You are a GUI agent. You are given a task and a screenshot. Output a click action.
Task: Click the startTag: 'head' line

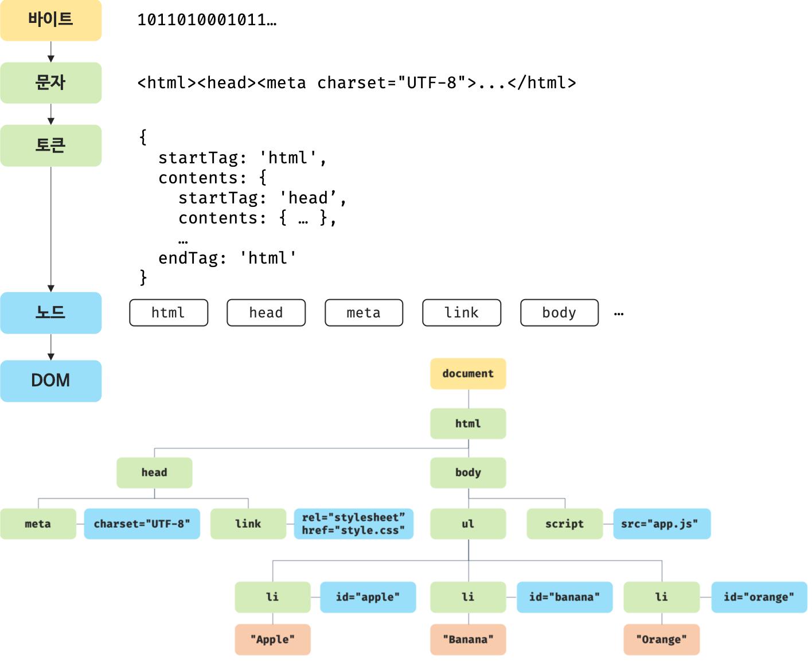[x=262, y=198]
